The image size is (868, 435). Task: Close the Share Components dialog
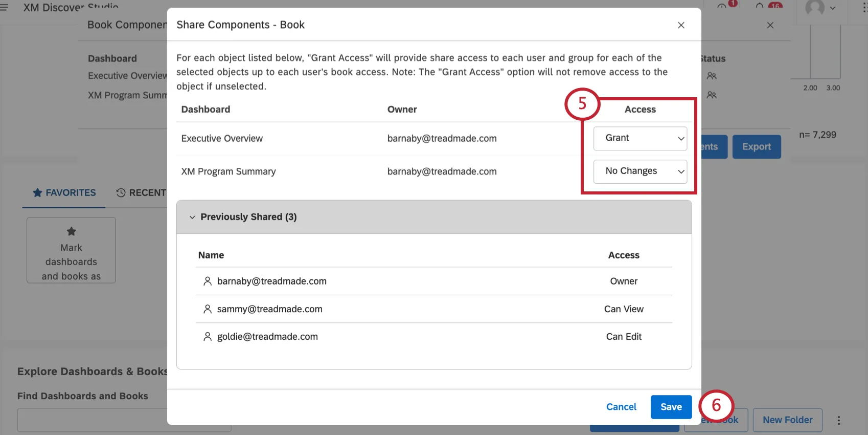click(681, 25)
